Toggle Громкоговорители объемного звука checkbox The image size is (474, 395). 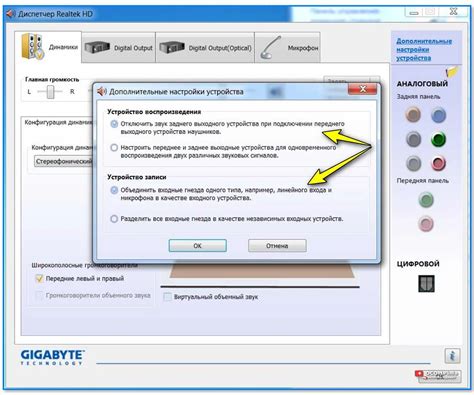[39, 295]
